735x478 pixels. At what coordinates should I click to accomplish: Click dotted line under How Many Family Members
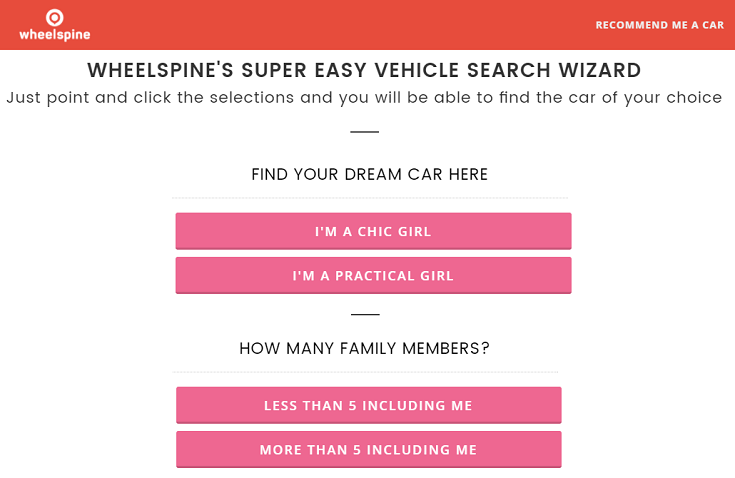click(365, 372)
